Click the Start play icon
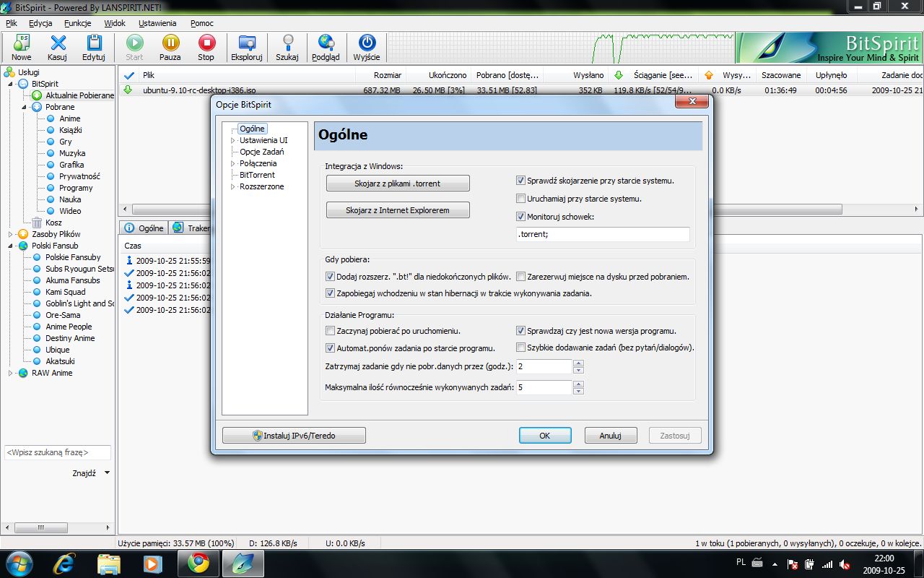Image resolution: width=924 pixels, height=578 pixels. (135, 48)
